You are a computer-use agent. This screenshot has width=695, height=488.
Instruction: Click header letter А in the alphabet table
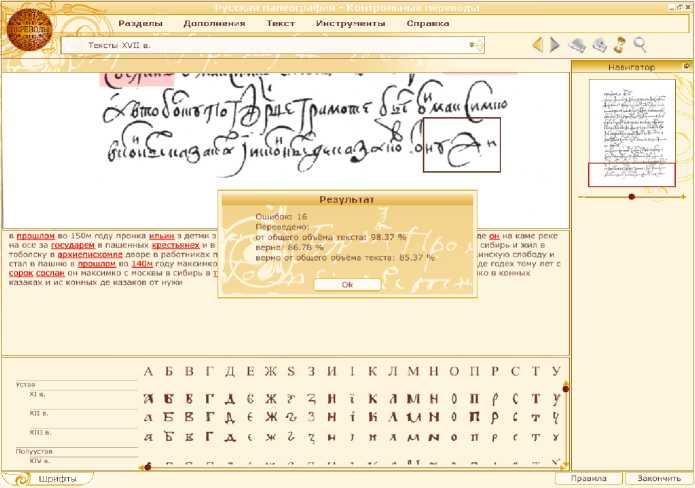(x=148, y=371)
